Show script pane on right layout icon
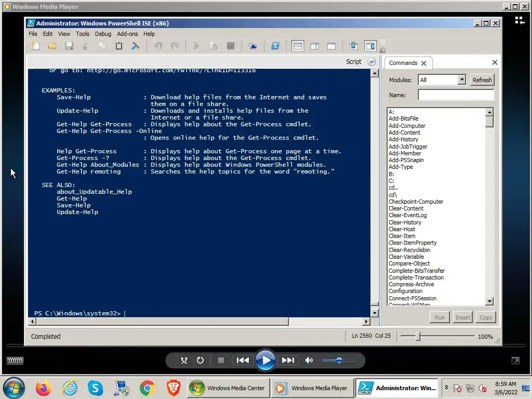 click(314, 46)
